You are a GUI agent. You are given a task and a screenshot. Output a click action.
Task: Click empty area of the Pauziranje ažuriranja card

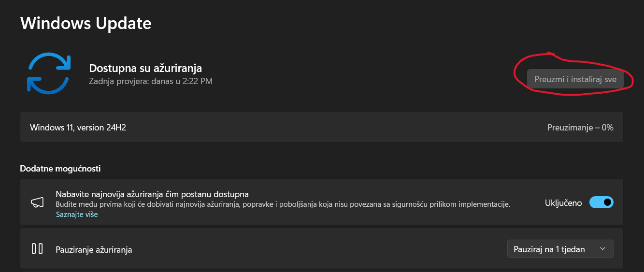pos(319,249)
